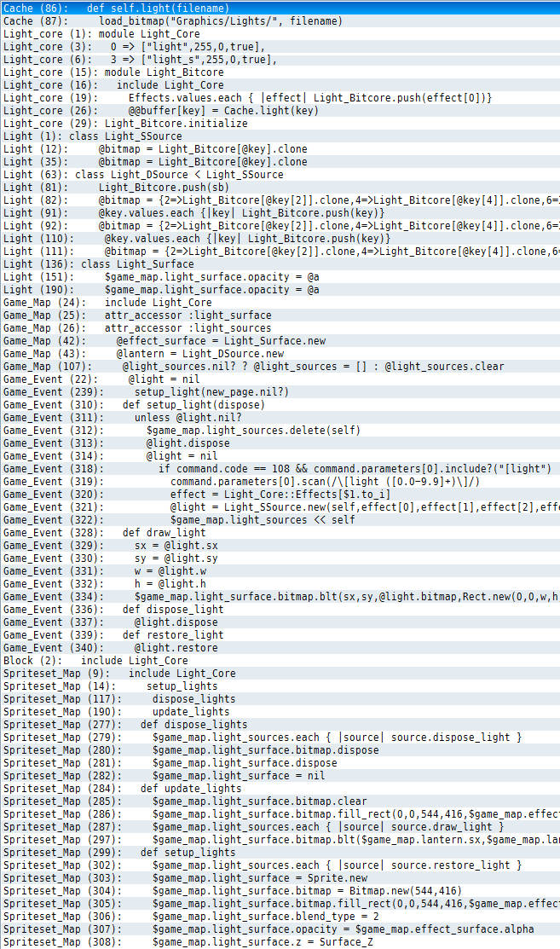560x949 pixels.
Task: Select Light (190) light_surface.opacity row
Action: [280, 290]
